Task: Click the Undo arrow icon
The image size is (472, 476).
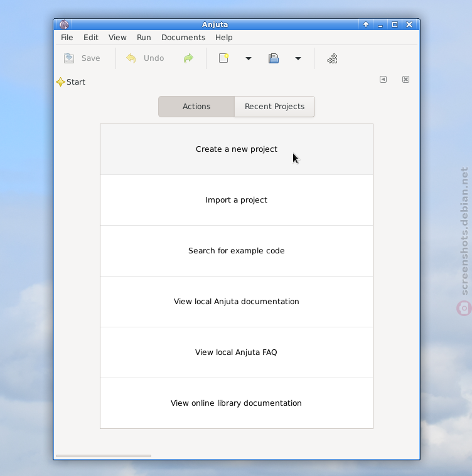Action: pos(131,58)
